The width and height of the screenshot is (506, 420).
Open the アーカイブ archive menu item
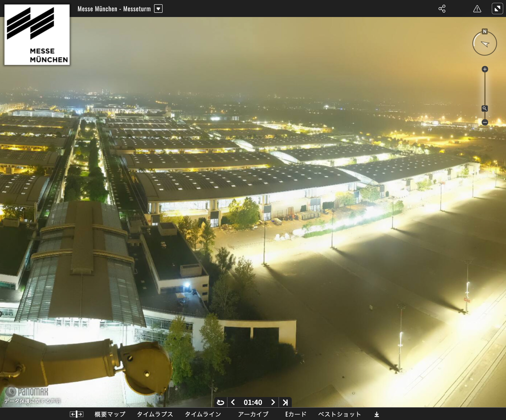coord(253,414)
